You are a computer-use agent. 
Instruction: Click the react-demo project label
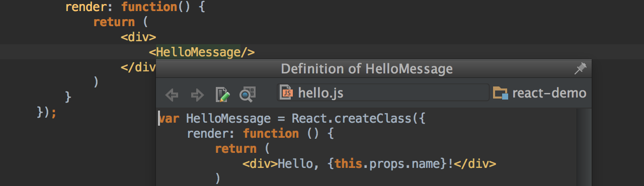[549, 93]
